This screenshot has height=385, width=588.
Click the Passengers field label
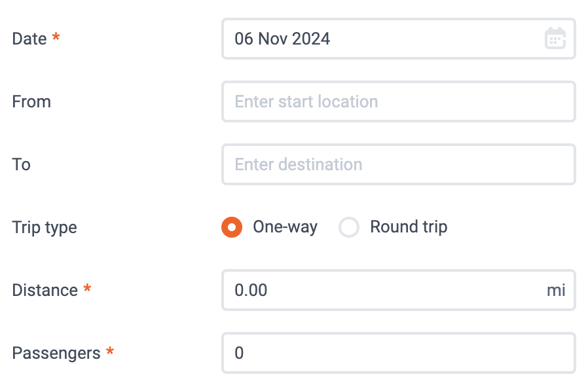(56, 354)
